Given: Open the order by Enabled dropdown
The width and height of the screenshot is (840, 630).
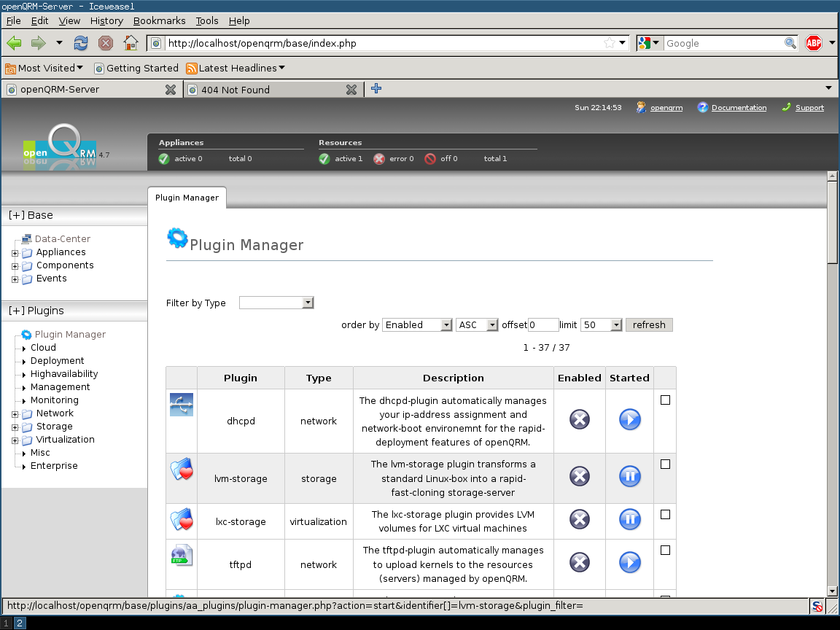Looking at the screenshot, I should tap(417, 324).
